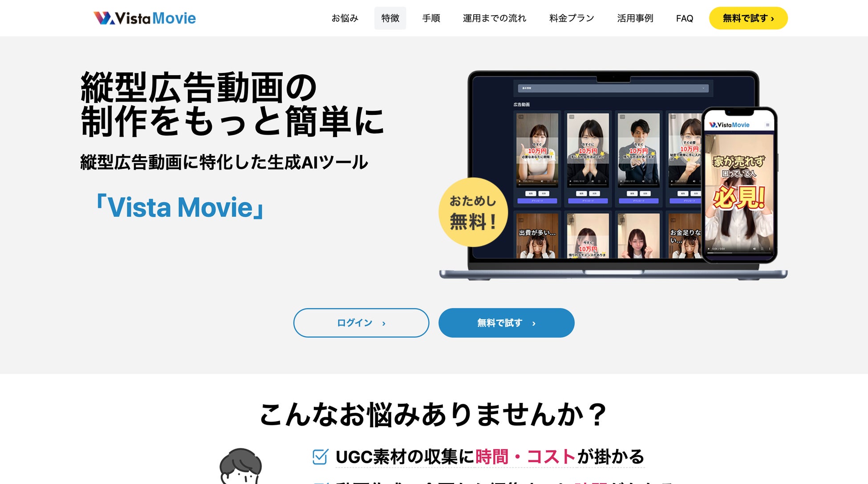Image resolution: width=868 pixels, height=484 pixels.
Task: Toggle checkbox beside UGC素材の収集 line
Action: point(320,456)
